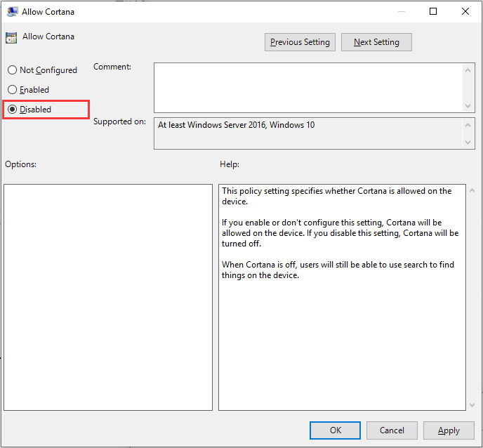483x448 pixels.
Task: Click the policy setting icon beside Allow Cortana
Action: point(11,38)
